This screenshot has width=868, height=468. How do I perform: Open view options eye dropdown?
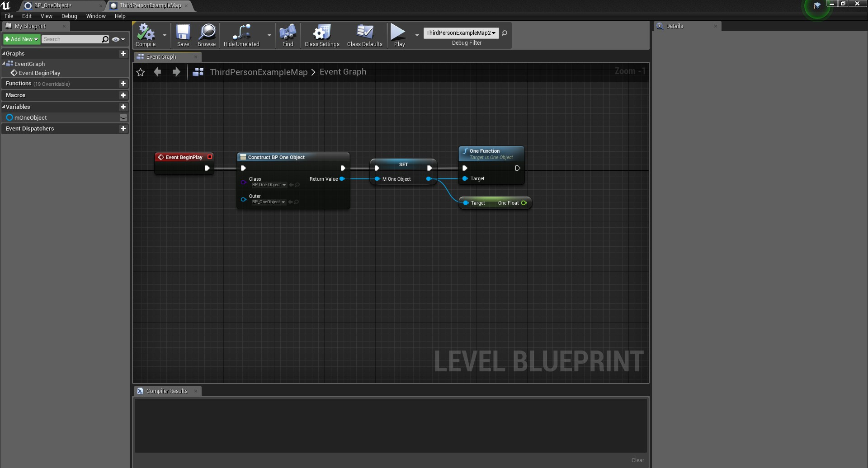pos(118,39)
